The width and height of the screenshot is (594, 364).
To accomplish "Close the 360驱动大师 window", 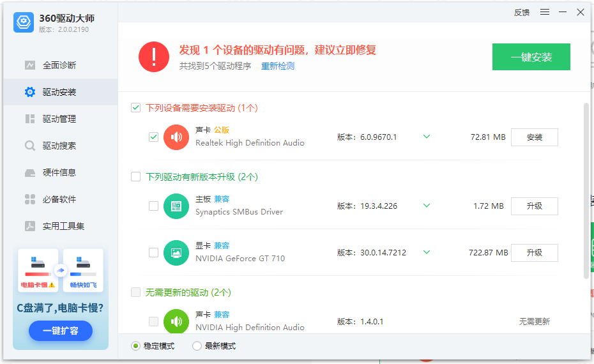I will 581,12.
